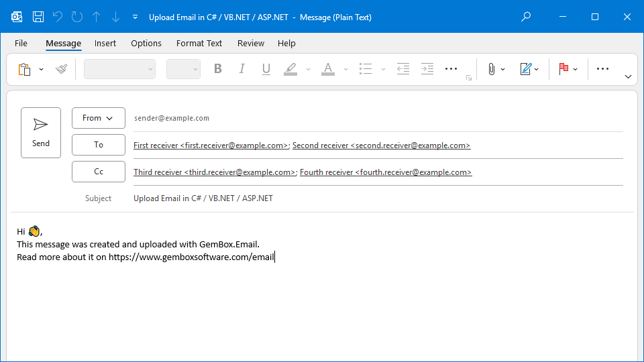Toggle Underline formatting

pyautogui.click(x=266, y=69)
